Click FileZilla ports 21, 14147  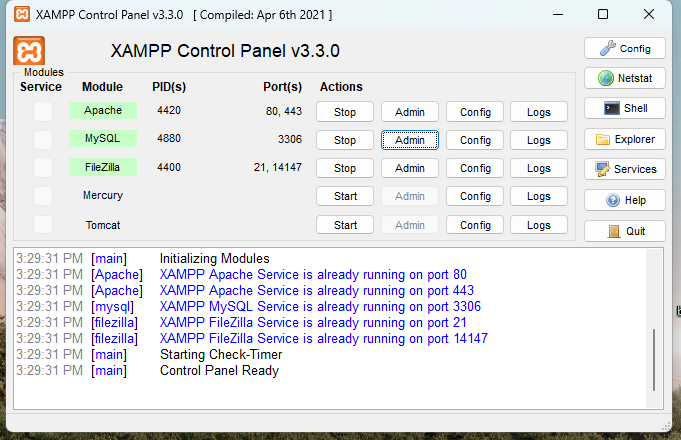coord(278,167)
